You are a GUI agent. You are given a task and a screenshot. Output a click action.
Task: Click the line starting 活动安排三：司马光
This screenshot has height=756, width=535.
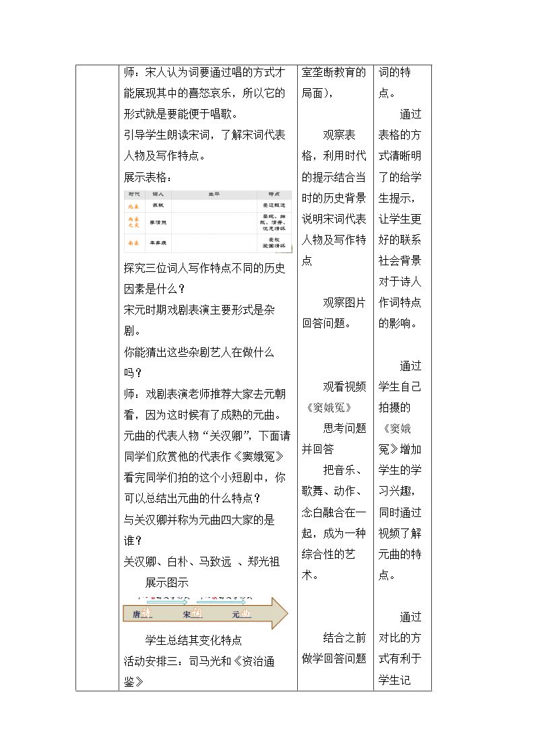(x=199, y=661)
